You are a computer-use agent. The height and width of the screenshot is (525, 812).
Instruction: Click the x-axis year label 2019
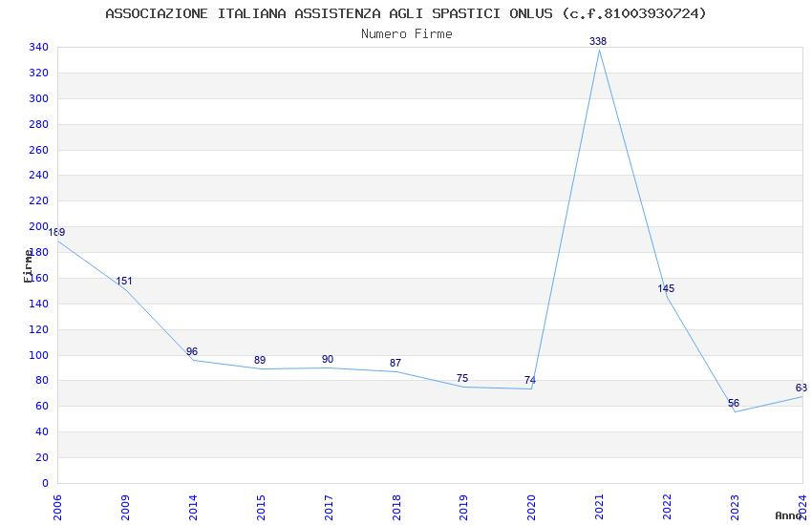tap(463, 508)
